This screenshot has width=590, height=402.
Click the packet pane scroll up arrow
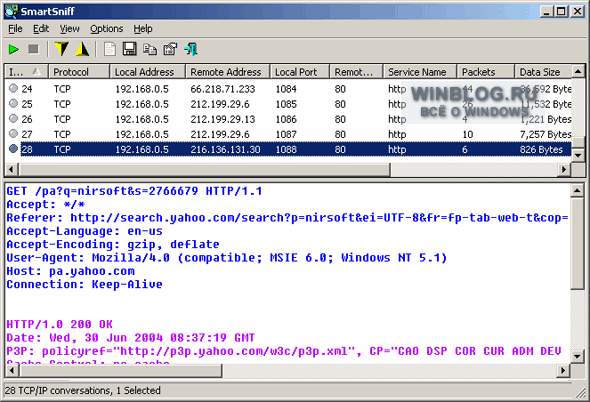point(577,190)
